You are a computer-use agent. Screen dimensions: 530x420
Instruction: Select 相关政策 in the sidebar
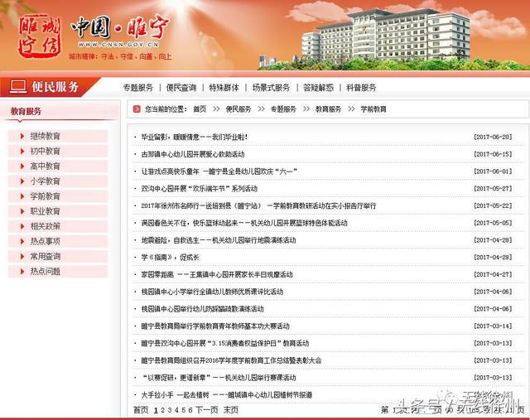coord(46,226)
